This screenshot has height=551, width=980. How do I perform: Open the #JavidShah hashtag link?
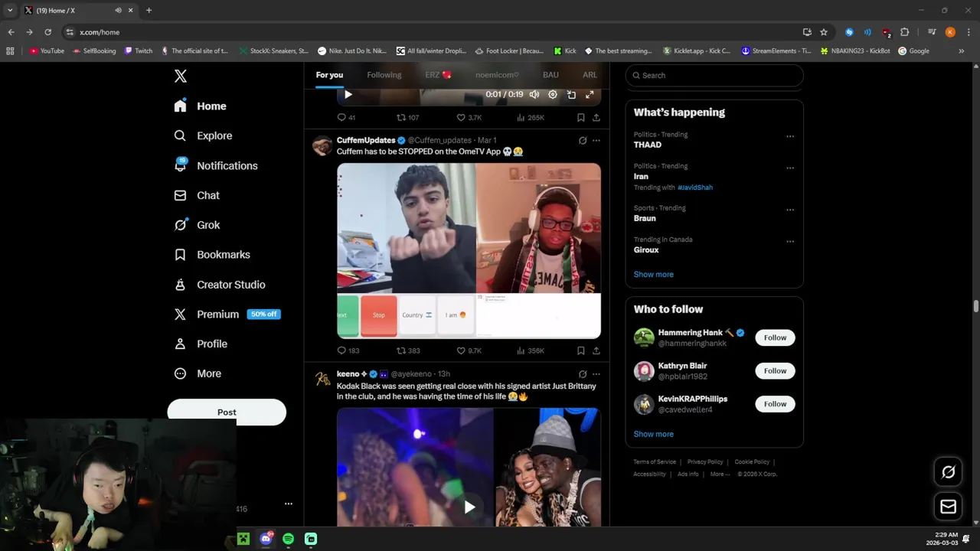(695, 187)
